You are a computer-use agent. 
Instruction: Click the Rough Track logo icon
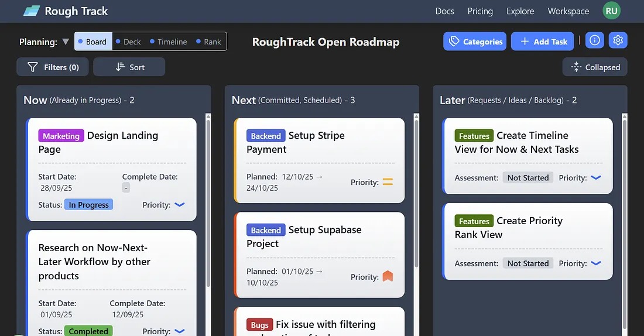(x=32, y=11)
